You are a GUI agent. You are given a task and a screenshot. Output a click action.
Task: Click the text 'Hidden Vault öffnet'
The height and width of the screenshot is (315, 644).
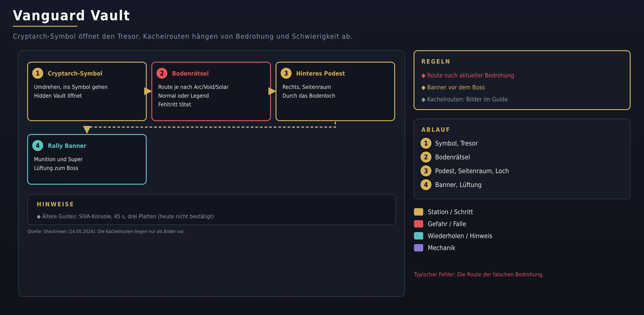coord(58,96)
